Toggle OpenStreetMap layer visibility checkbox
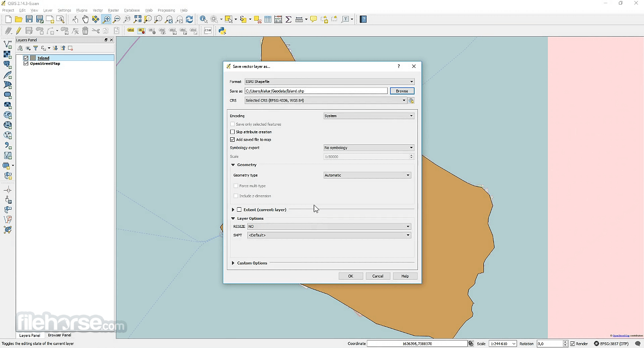 pyautogui.click(x=26, y=64)
